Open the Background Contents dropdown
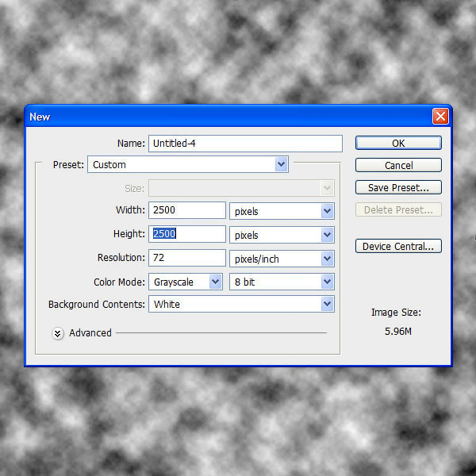The image size is (476, 476). click(241, 304)
